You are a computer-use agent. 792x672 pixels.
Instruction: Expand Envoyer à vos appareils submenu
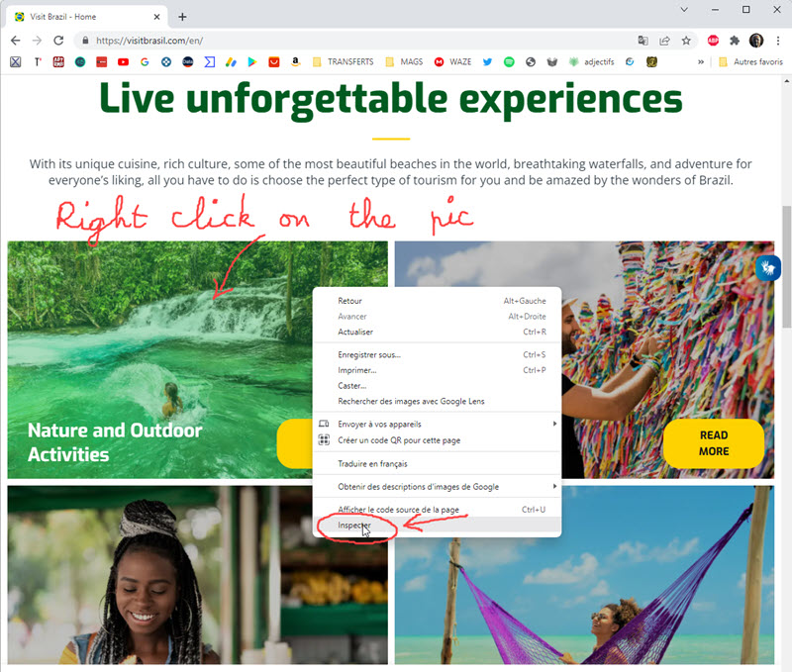click(437, 425)
